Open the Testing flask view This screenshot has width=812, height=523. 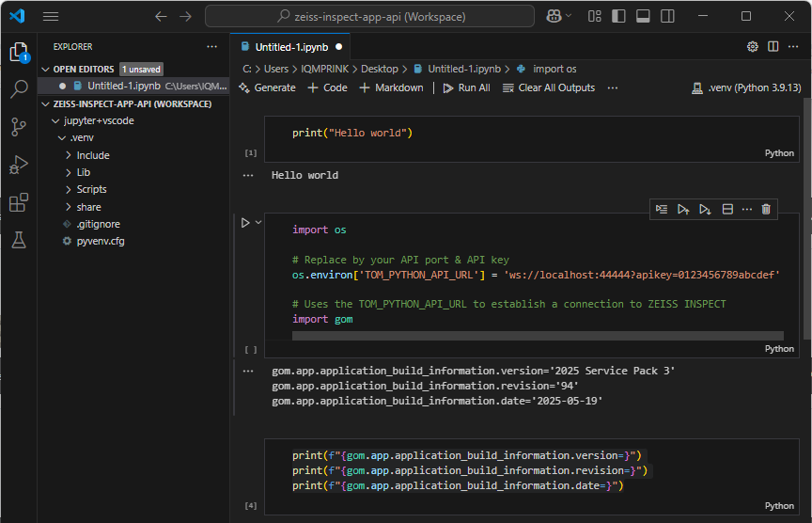pos(19,241)
